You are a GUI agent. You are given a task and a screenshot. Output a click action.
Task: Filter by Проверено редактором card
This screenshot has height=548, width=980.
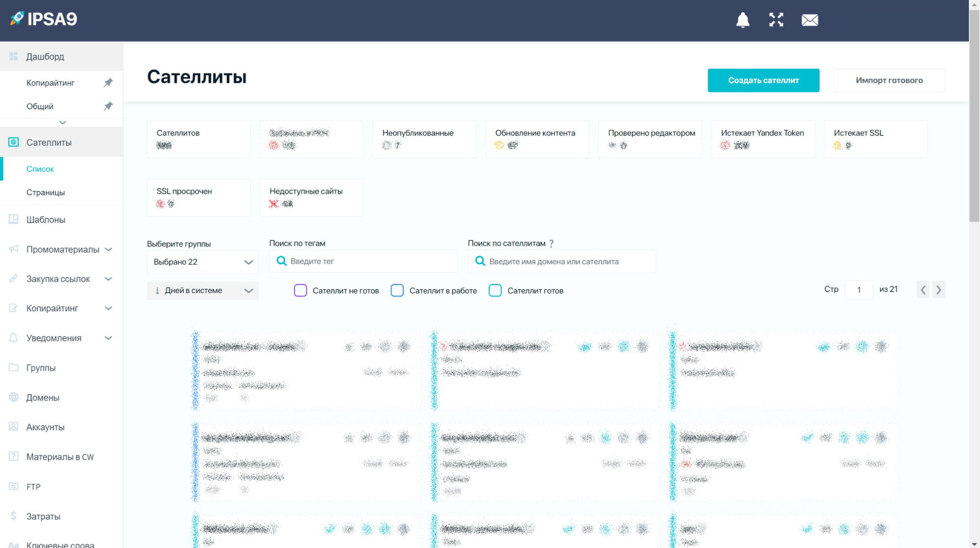click(x=650, y=139)
